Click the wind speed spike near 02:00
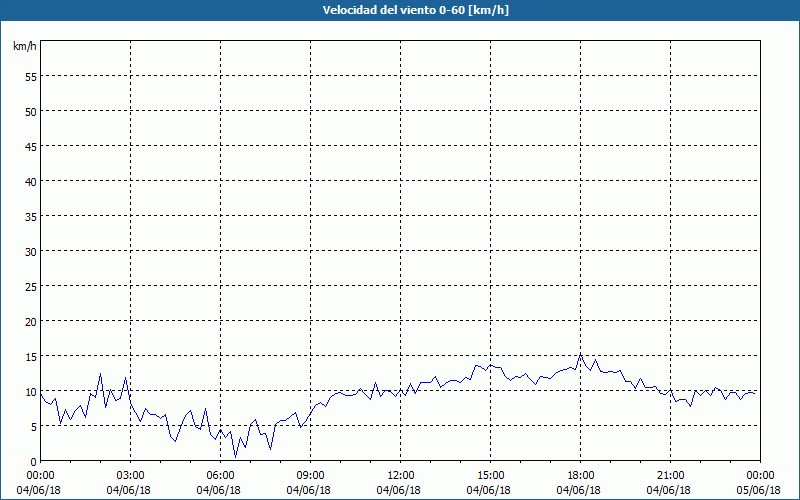The image size is (800, 500). coord(101,374)
